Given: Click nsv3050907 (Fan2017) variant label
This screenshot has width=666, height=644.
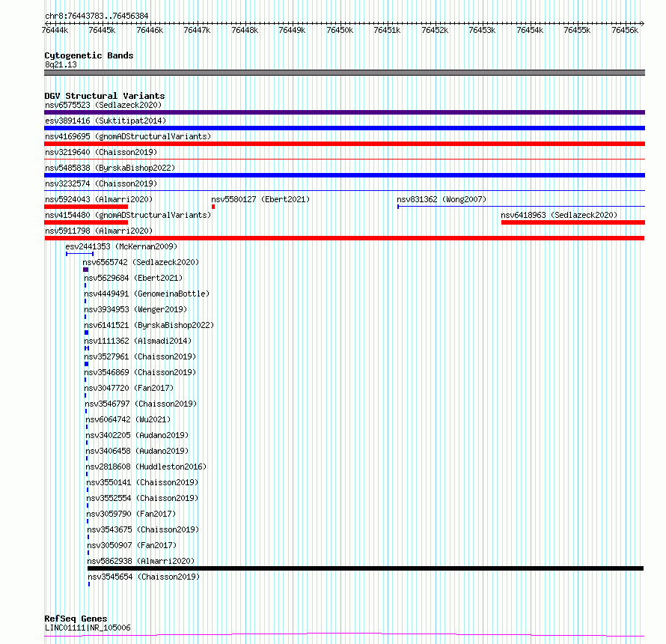Looking at the screenshot, I should click(x=132, y=545).
